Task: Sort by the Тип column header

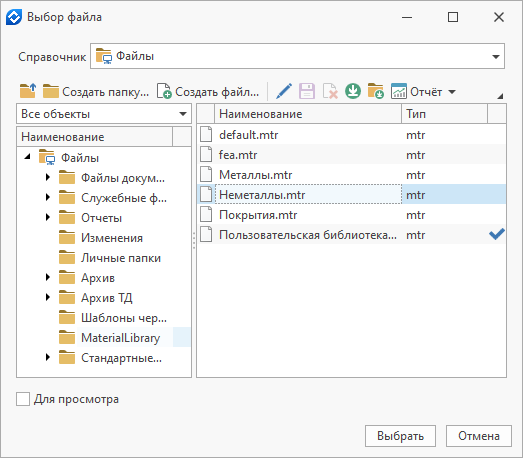Action: coord(444,114)
